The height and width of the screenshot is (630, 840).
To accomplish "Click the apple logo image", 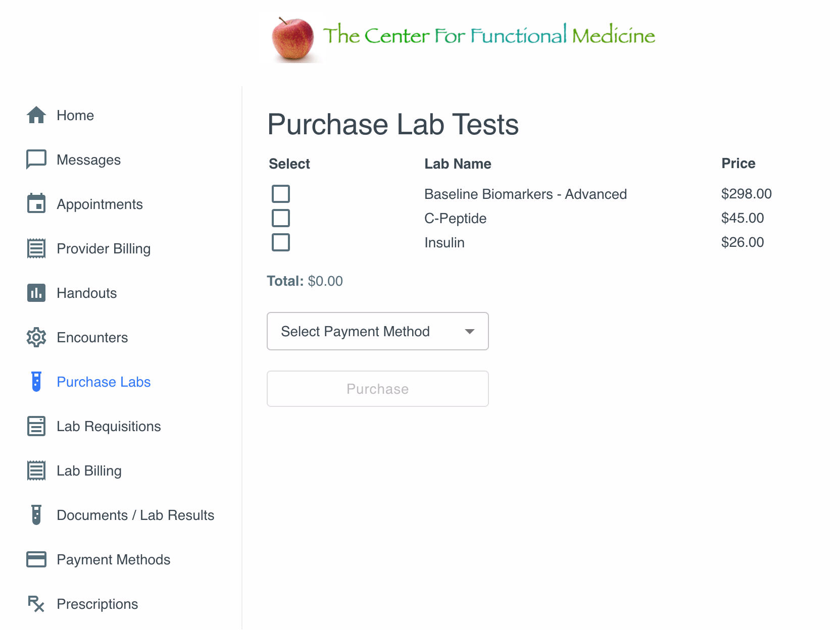I will point(293,39).
